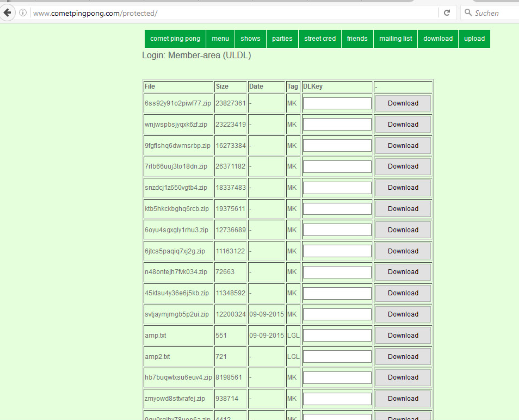This screenshot has width=519, height=420.
Task: Select file name 6jtcs5paqiq7xj2g.zip
Action: click(175, 251)
